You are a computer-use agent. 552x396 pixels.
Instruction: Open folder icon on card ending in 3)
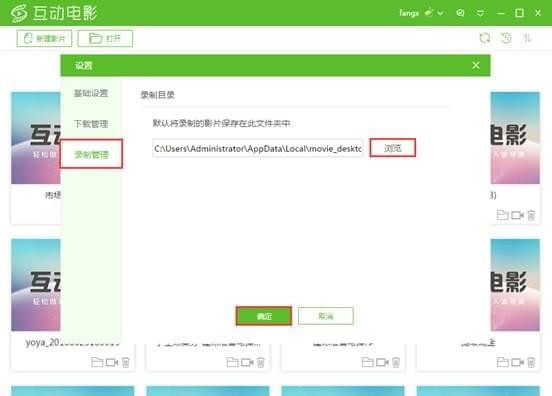click(x=502, y=215)
